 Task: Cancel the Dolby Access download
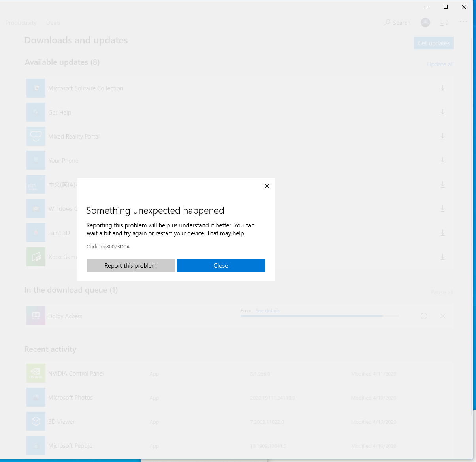pyautogui.click(x=443, y=316)
